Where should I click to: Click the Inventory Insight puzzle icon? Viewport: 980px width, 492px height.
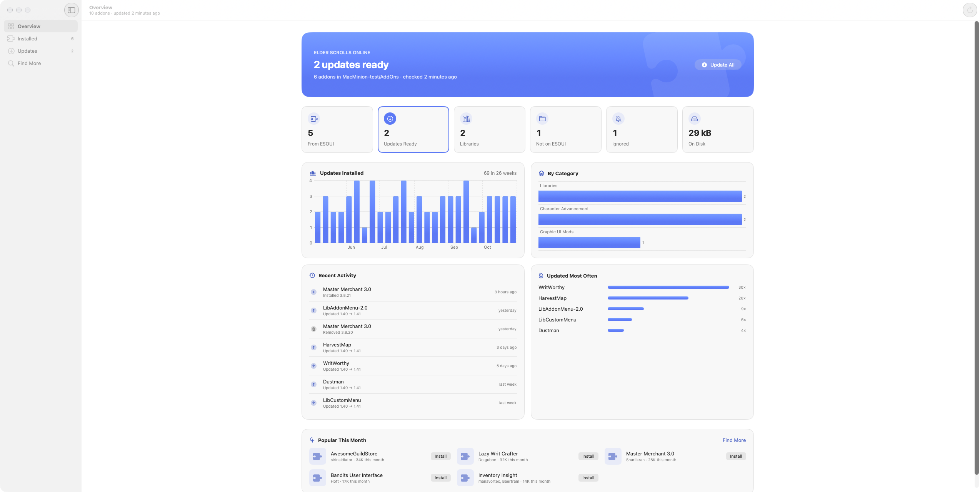point(465,478)
